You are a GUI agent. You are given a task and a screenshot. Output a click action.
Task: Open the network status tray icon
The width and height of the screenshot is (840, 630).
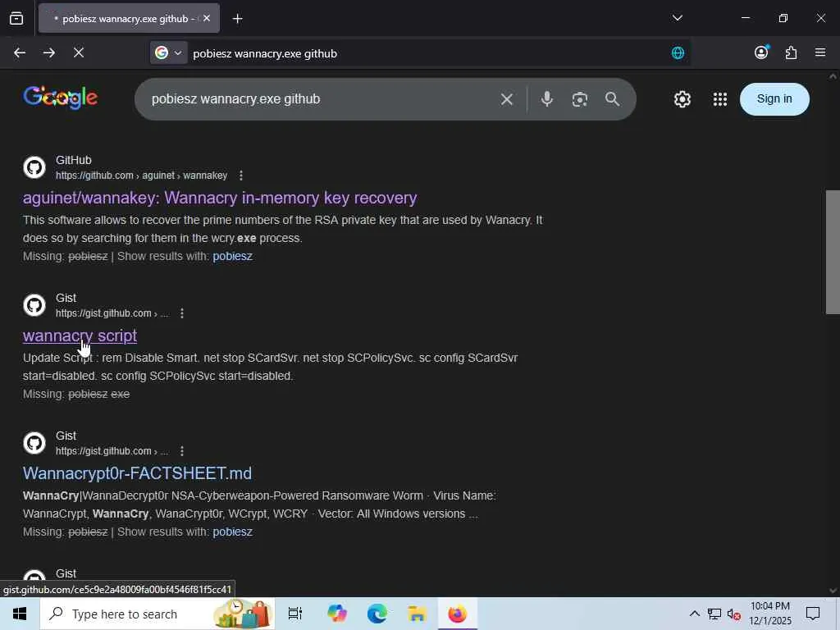[714, 614]
